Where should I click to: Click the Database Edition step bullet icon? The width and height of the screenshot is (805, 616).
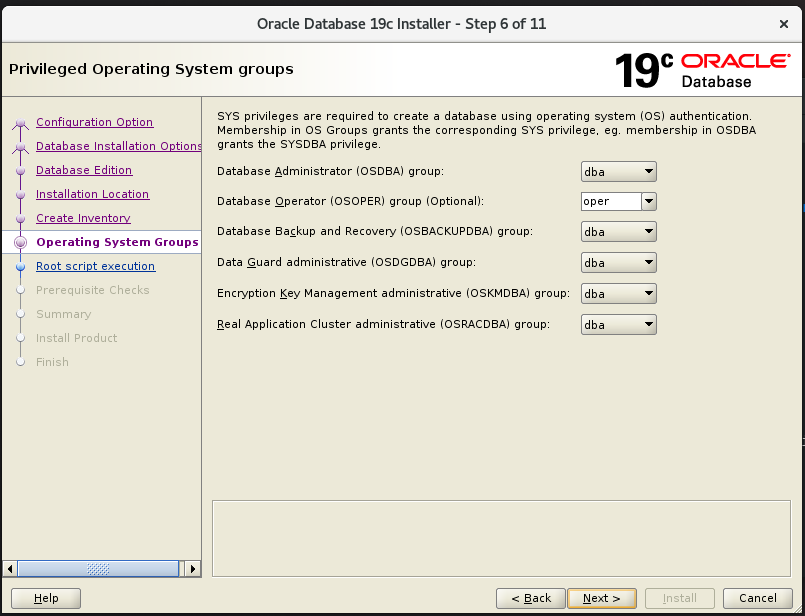(21, 170)
